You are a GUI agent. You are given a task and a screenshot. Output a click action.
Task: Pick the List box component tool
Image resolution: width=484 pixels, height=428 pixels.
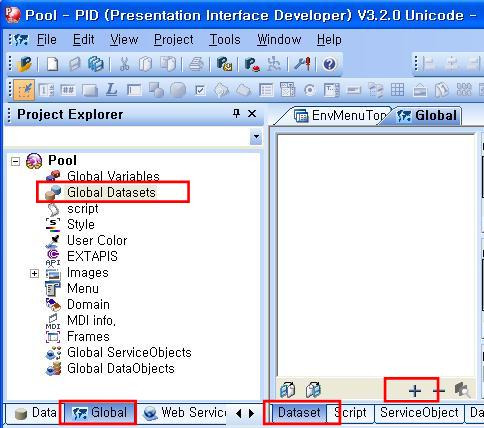click(x=266, y=90)
